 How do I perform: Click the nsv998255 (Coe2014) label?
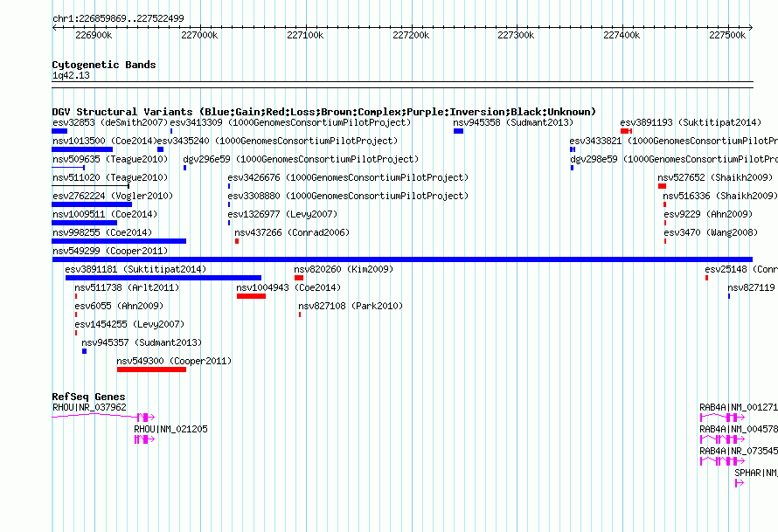pyautogui.click(x=102, y=232)
